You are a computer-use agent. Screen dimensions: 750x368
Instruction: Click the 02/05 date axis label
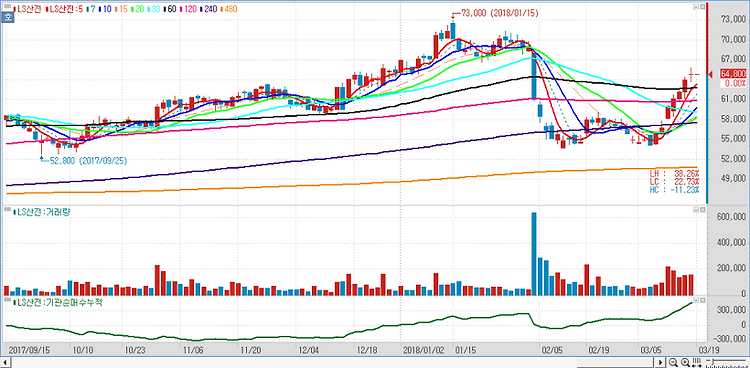pyautogui.click(x=551, y=350)
